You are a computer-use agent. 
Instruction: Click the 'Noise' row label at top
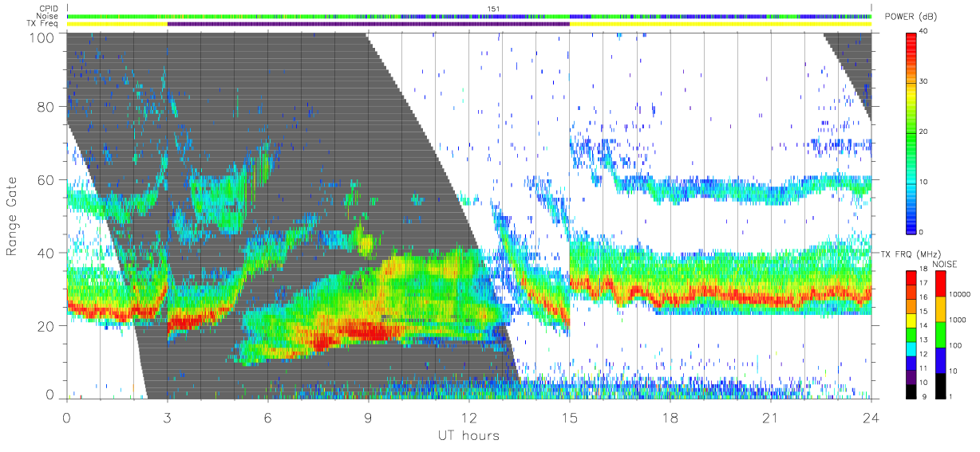pyautogui.click(x=48, y=16)
